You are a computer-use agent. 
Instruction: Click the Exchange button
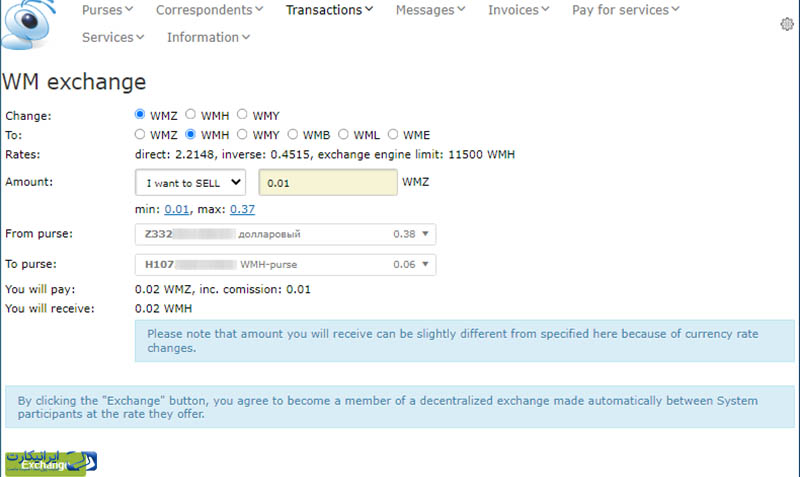45,464
